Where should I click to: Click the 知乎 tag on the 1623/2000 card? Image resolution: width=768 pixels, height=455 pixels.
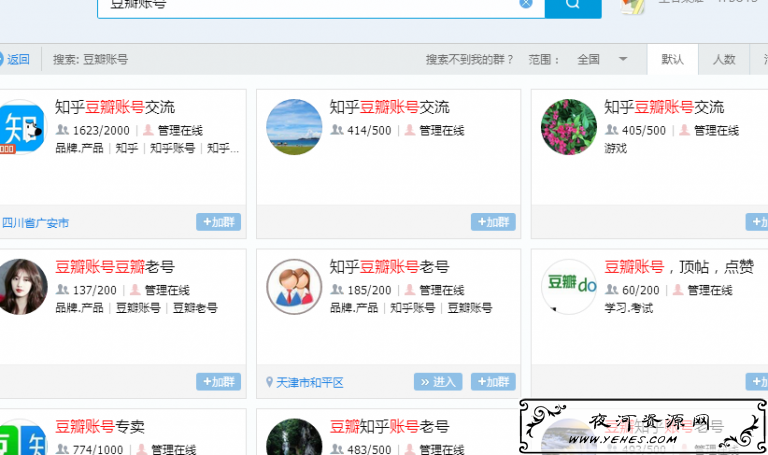tap(127, 148)
